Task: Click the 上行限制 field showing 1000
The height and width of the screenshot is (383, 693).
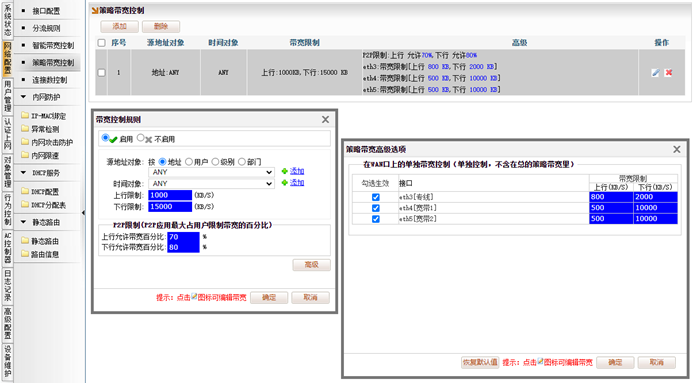Action: (x=170, y=195)
